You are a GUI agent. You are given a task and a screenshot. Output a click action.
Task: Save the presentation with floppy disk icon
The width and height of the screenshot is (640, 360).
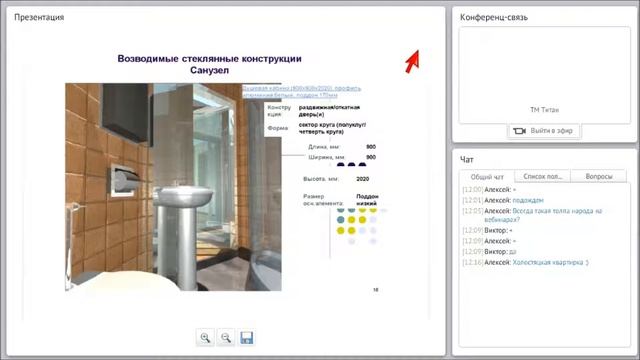click(247, 338)
